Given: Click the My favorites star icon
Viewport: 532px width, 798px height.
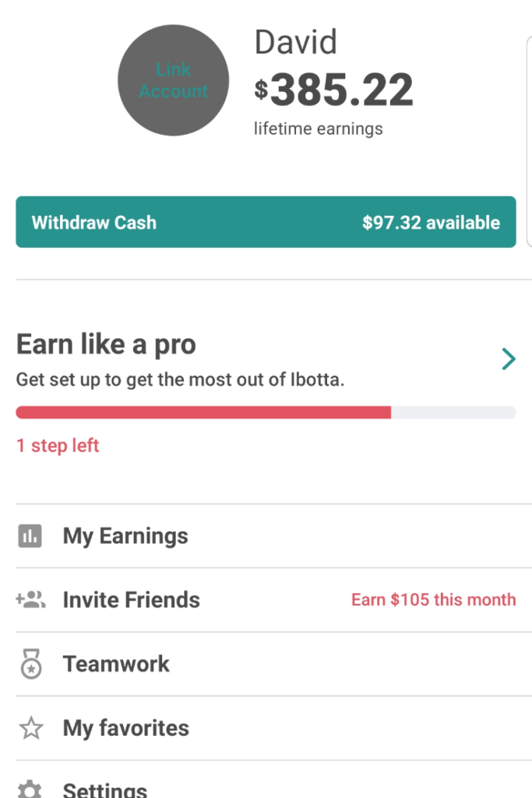Looking at the screenshot, I should (30, 727).
